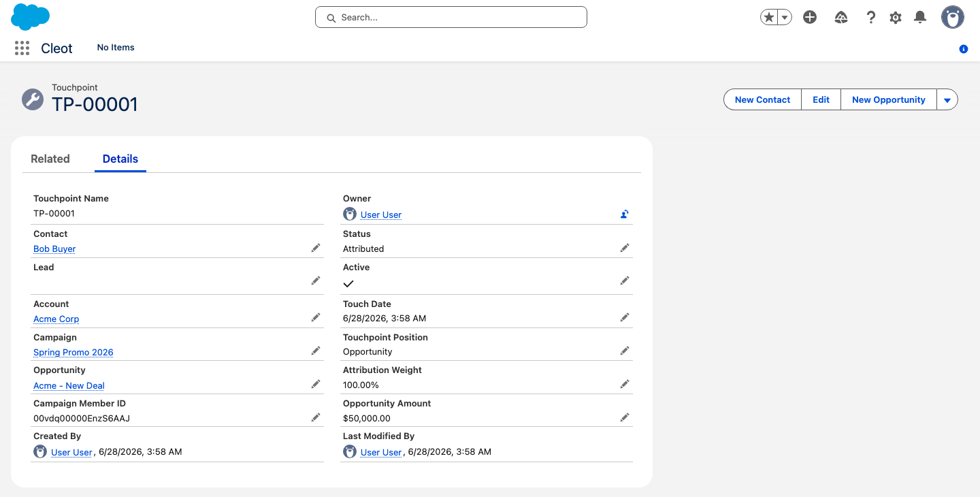Click the TP-00001 record title
The height and width of the screenshot is (497, 980).
tap(95, 104)
